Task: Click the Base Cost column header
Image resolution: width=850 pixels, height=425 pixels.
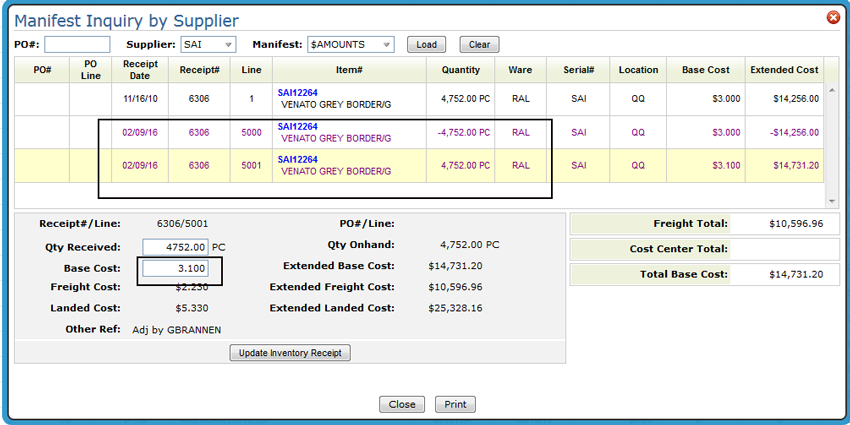Action: (706, 70)
